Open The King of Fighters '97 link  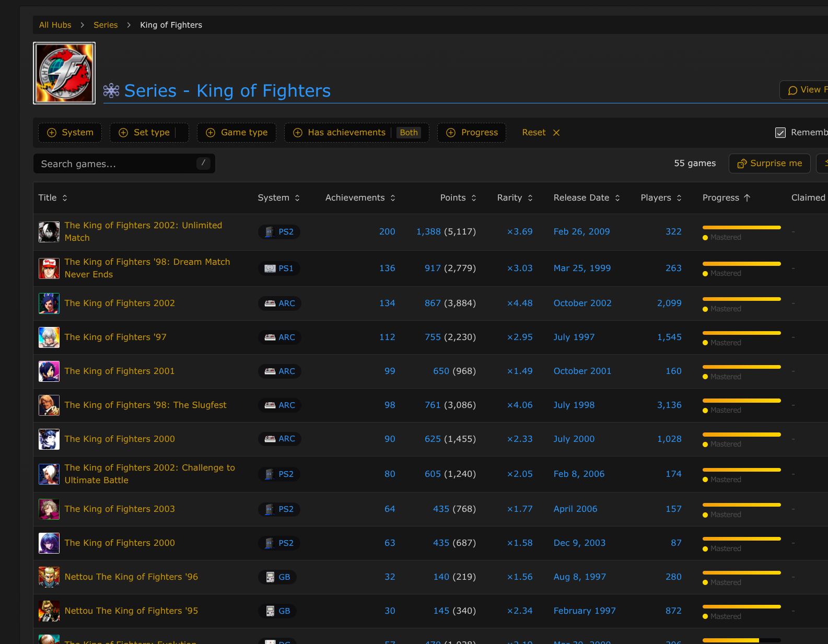115,337
